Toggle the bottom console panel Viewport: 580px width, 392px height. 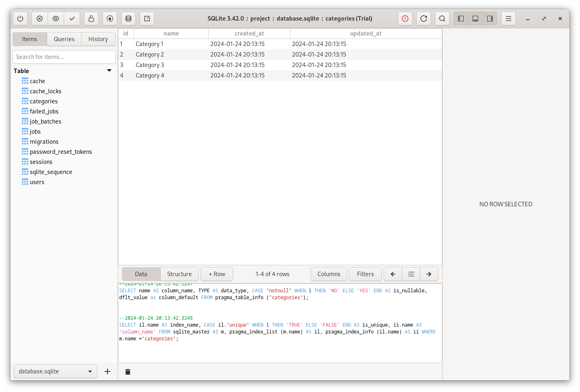[475, 19]
